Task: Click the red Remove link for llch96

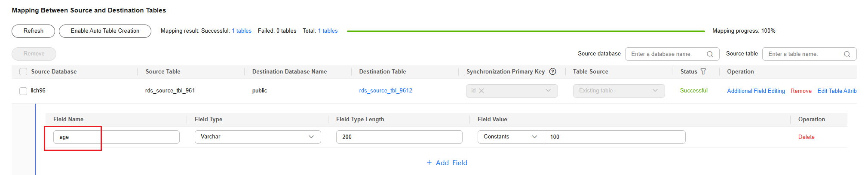Action: pyautogui.click(x=801, y=91)
